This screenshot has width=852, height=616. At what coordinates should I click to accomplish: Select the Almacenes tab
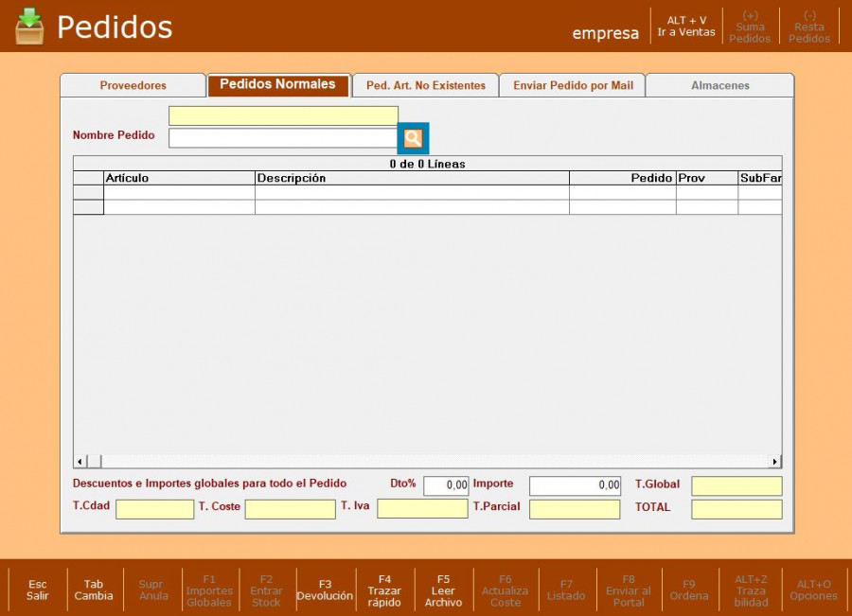coord(719,85)
